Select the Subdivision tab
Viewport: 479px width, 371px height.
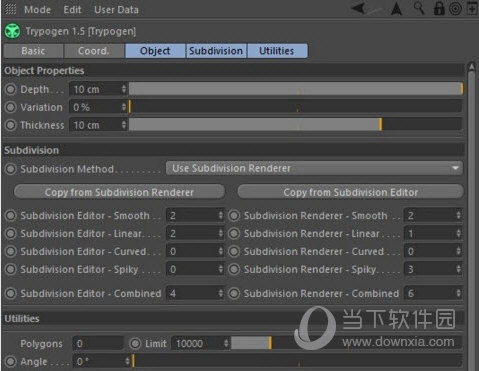216,51
